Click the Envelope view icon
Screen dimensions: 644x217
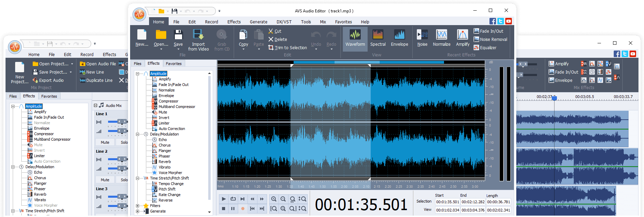click(x=399, y=38)
